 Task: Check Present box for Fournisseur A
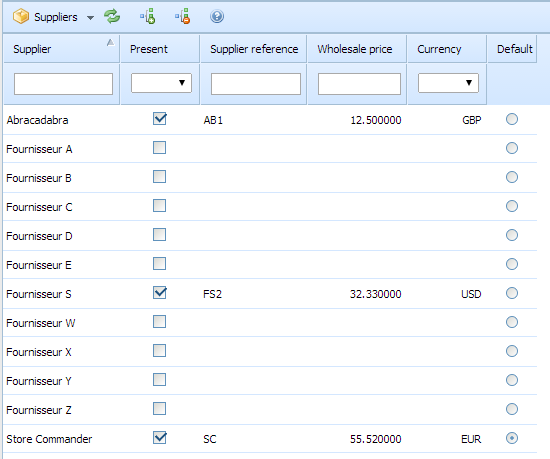tap(160, 148)
